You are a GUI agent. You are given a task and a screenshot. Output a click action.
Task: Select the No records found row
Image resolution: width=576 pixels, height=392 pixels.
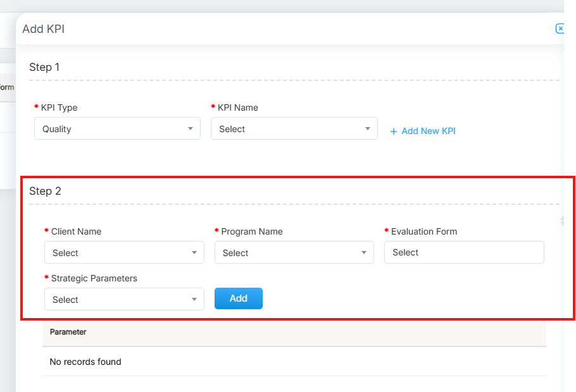(85, 362)
